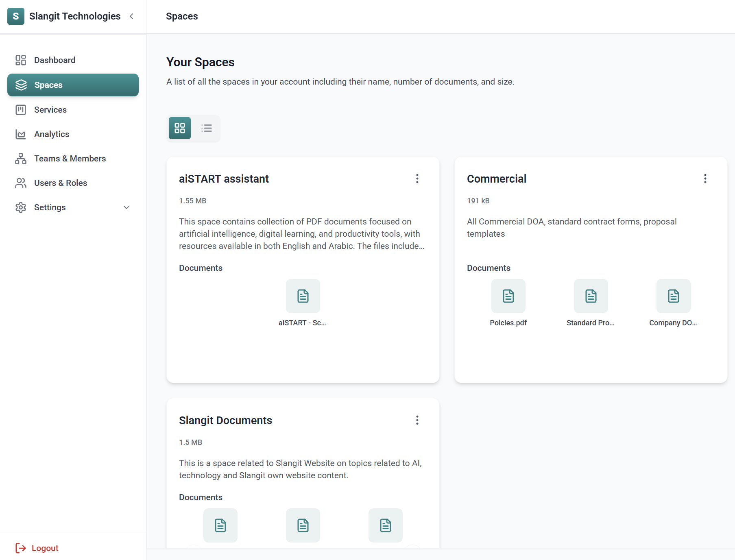735x560 pixels.
Task: Click the Spaces page header title
Action: click(182, 16)
